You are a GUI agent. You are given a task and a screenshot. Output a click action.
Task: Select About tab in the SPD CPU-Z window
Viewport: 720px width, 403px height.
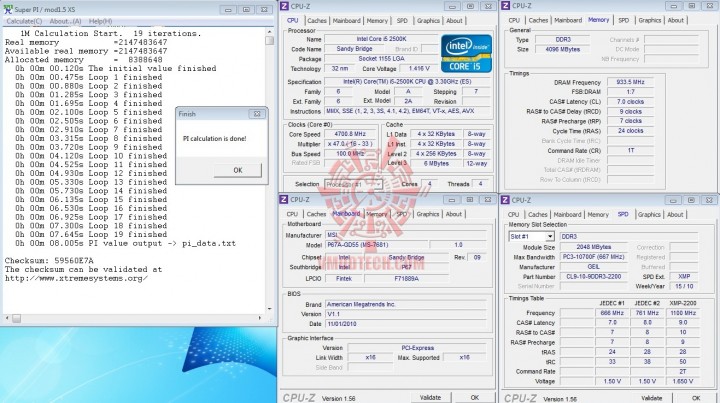point(675,215)
